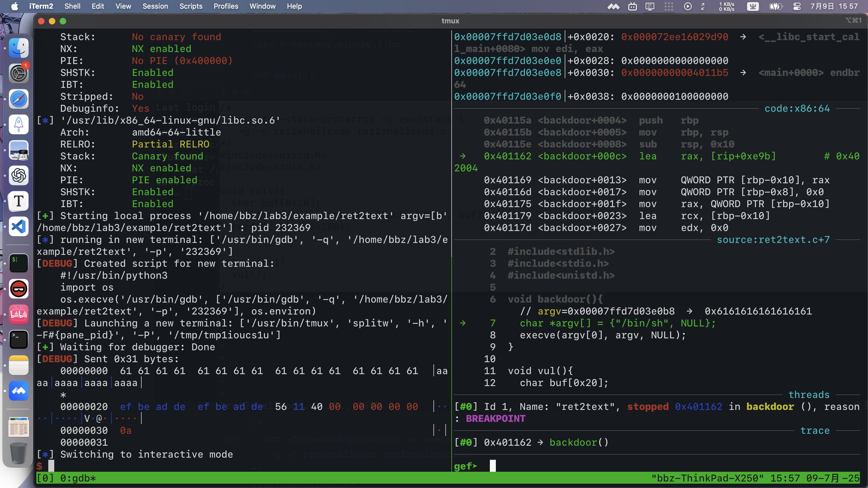Click the screen recording play icon
Image resolution: width=868 pixels, height=488 pixels.
pos(688,7)
